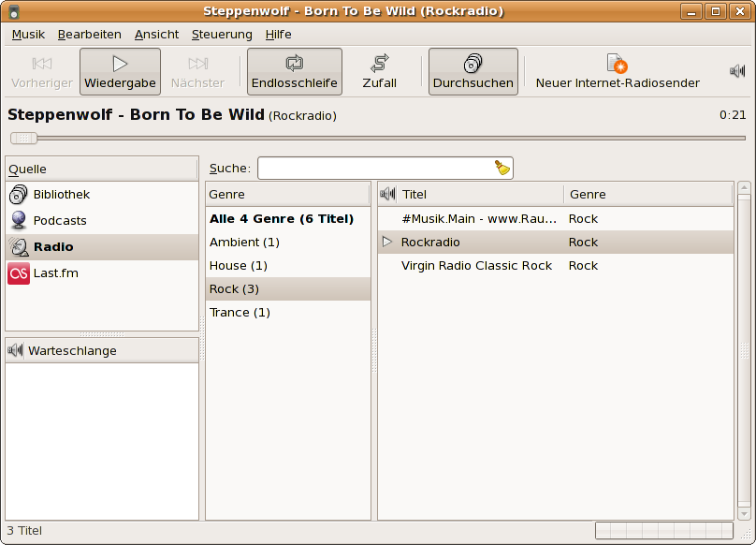Click the Genre header in browser pane
The width and height of the screenshot is (756, 545).
[288, 195]
